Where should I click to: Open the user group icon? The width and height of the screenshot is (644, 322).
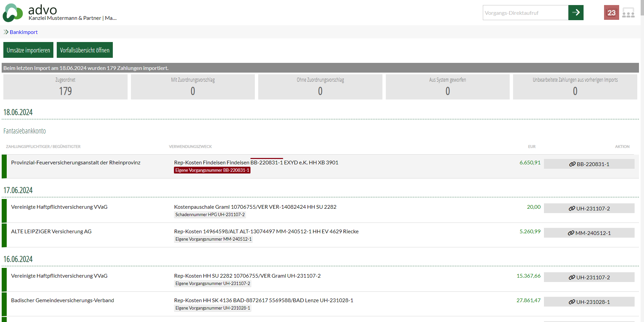(628, 13)
